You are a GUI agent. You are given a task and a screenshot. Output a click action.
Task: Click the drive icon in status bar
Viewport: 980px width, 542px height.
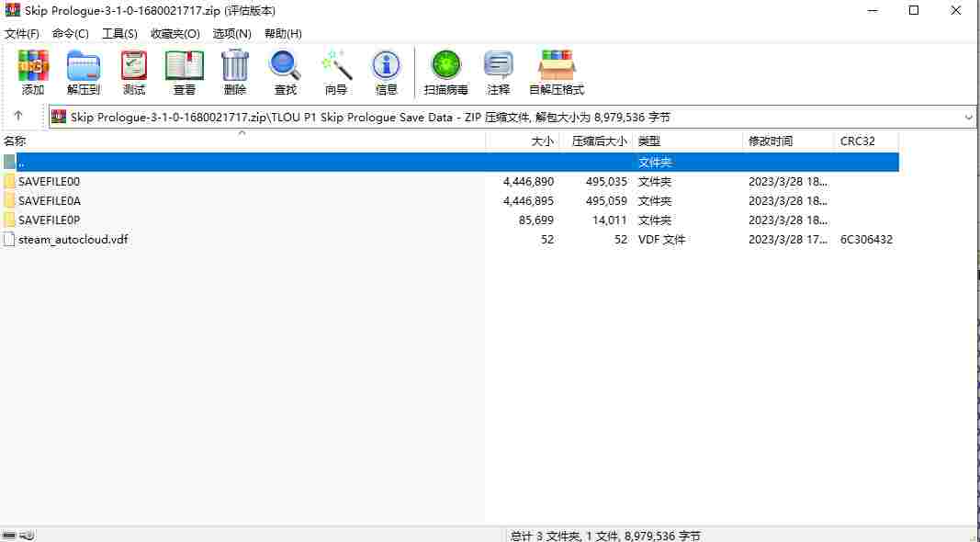coord(9,536)
